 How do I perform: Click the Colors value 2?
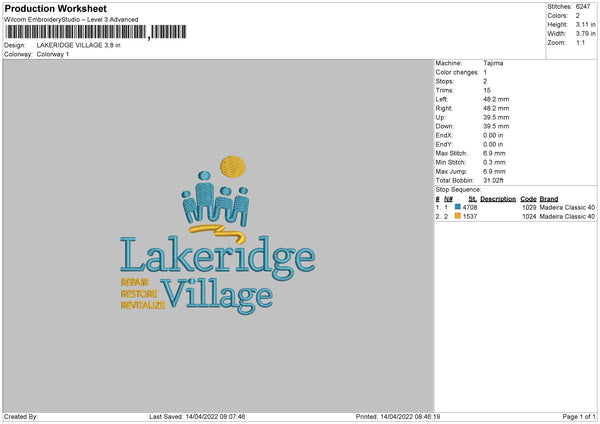click(577, 16)
